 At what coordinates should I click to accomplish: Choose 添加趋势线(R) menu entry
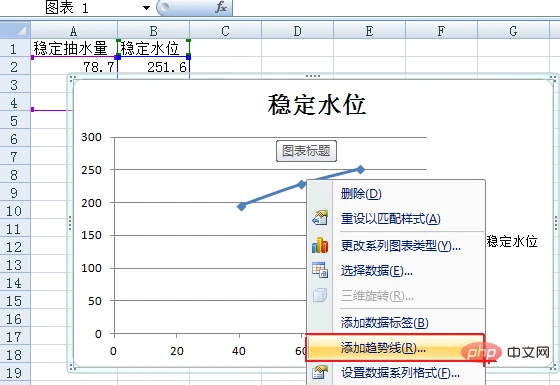395,348
